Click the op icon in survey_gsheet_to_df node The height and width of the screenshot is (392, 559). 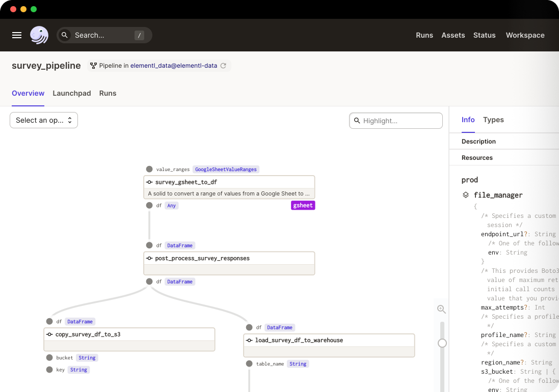coord(149,182)
